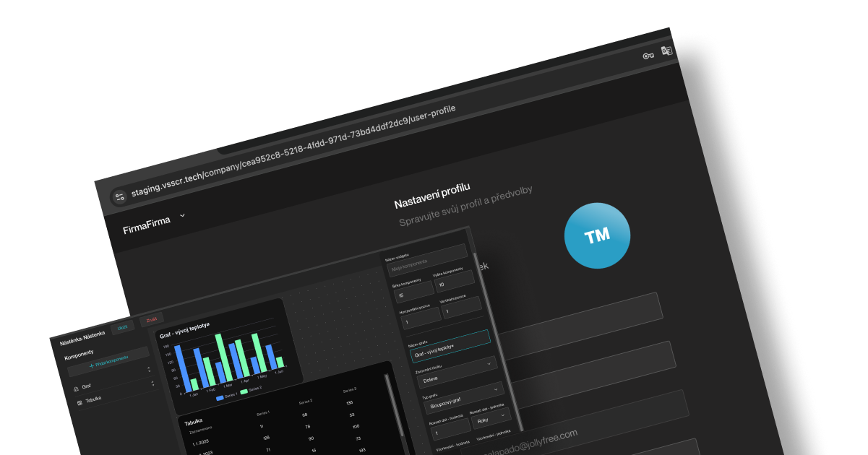
Task: Click the Tabulka widget title
Action: click(194, 422)
